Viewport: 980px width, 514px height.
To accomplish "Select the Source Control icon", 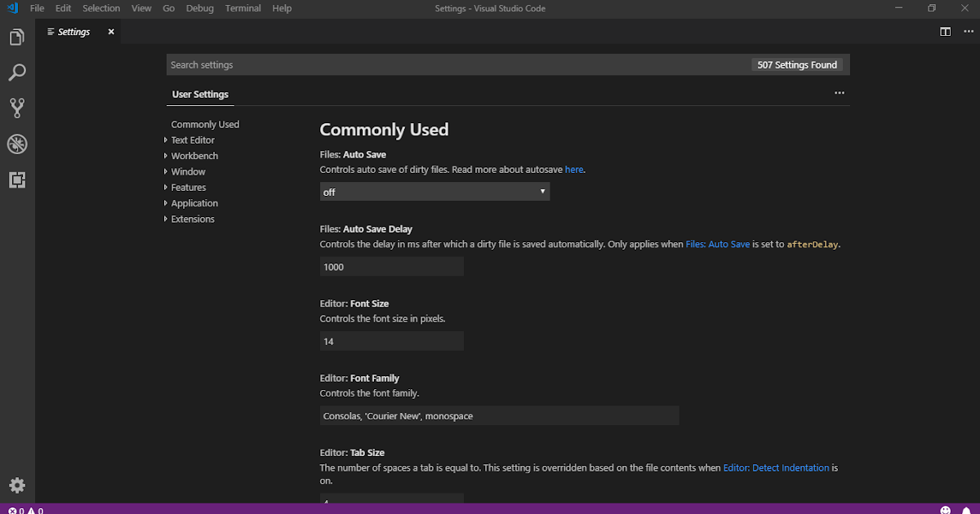I will tap(17, 108).
